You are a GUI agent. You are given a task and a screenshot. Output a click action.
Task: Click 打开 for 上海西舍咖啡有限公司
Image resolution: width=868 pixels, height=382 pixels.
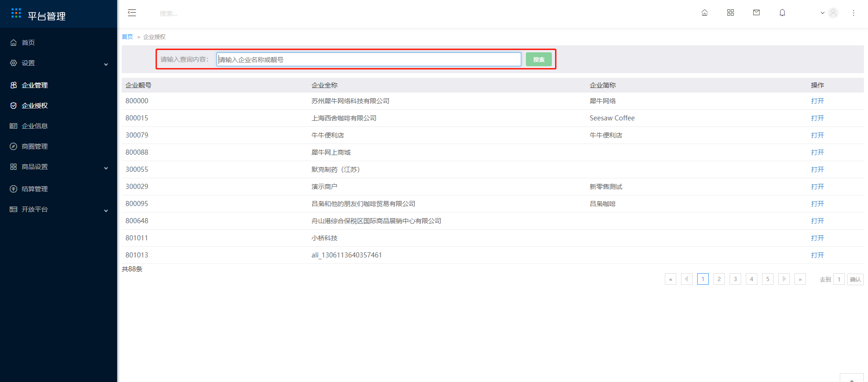coord(818,118)
